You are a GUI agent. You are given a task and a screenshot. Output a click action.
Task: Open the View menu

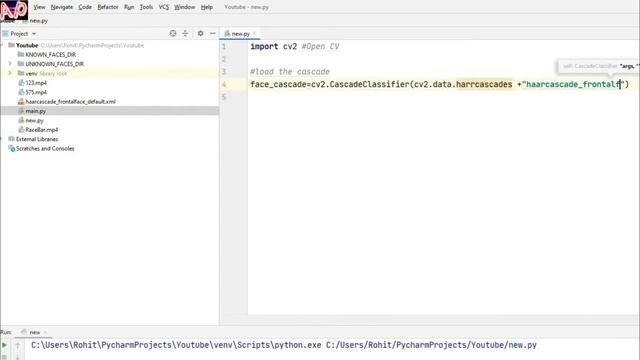[x=39, y=7]
